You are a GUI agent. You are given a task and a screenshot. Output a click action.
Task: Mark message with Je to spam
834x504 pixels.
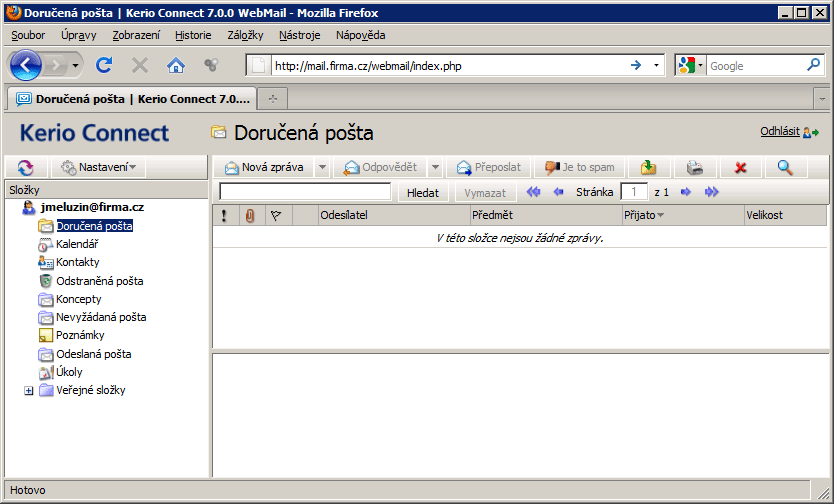point(579,167)
